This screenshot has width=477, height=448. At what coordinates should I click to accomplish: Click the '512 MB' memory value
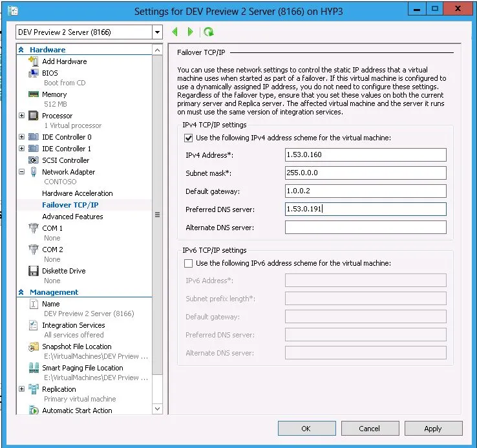tap(56, 104)
